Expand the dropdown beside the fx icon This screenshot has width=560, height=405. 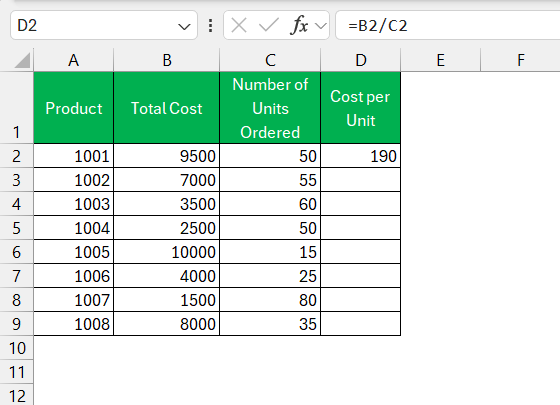coord(321,26)
